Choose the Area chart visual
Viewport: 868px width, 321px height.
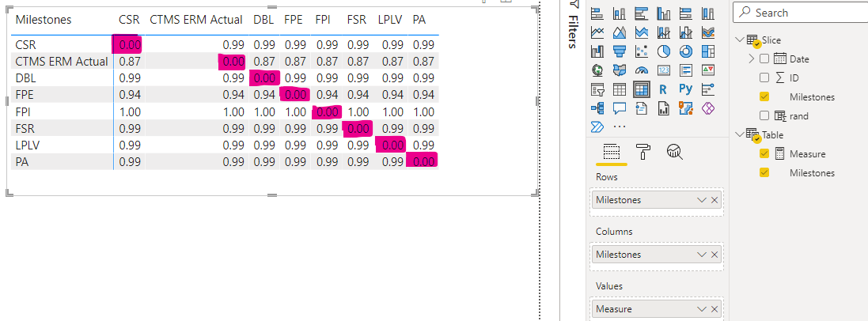[620, 32]
